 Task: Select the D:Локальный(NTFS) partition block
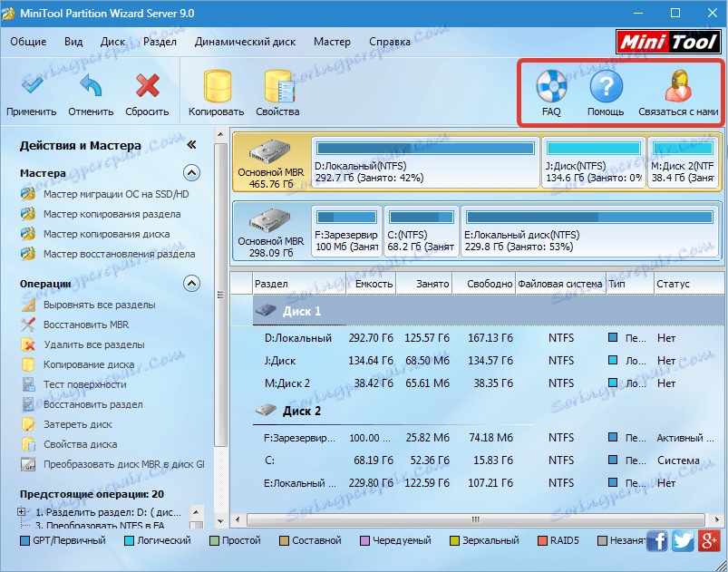[x=425, y=162]
